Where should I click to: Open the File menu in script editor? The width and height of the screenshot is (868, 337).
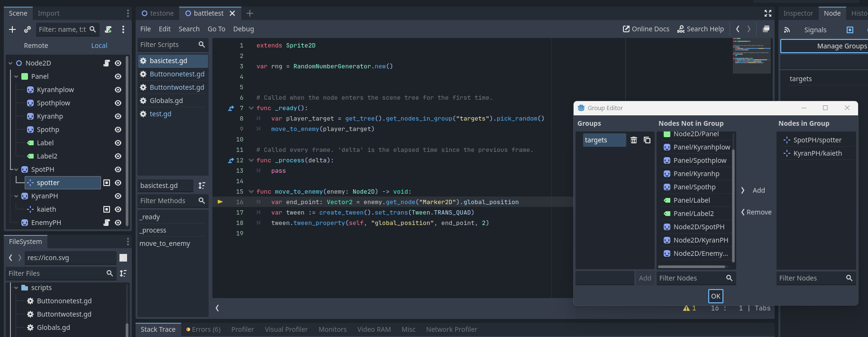(x=146, y=29)
